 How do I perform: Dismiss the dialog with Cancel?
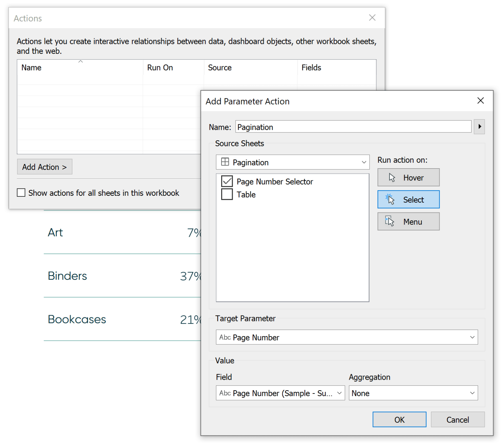[x=457, y=419]
